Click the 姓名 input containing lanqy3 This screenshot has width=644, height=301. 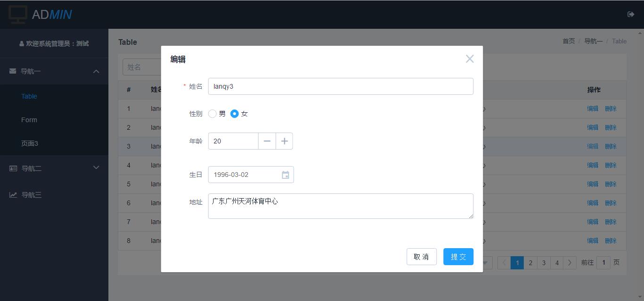tap(341, 86)
